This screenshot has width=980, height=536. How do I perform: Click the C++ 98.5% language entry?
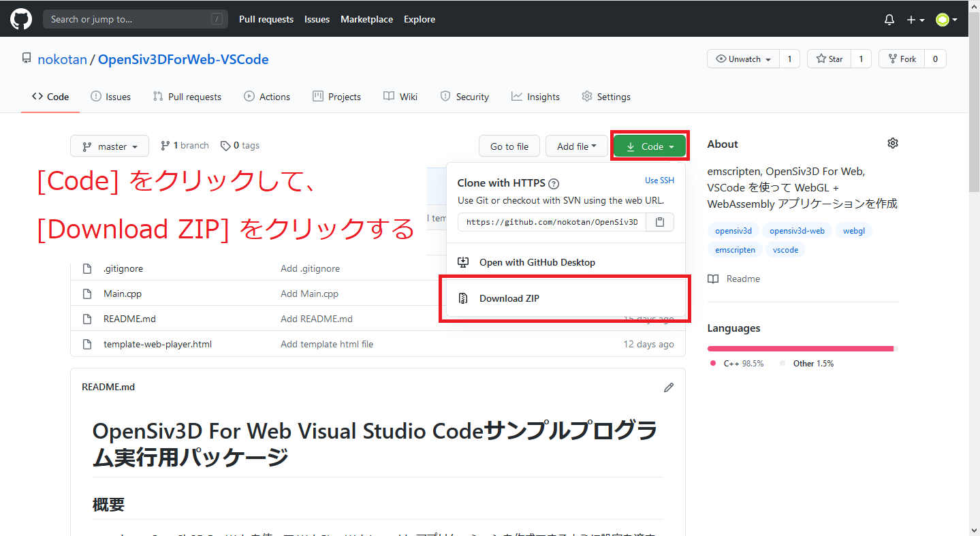[737, 363]
